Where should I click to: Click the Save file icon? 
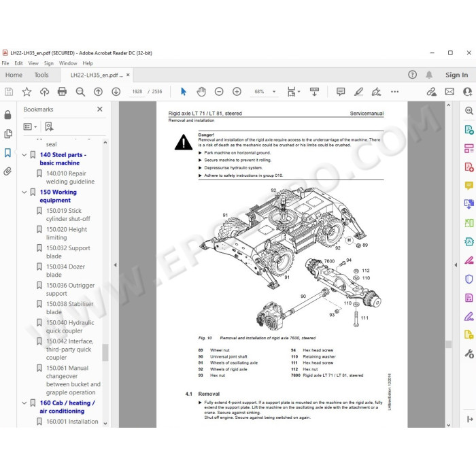click(9, 92)
